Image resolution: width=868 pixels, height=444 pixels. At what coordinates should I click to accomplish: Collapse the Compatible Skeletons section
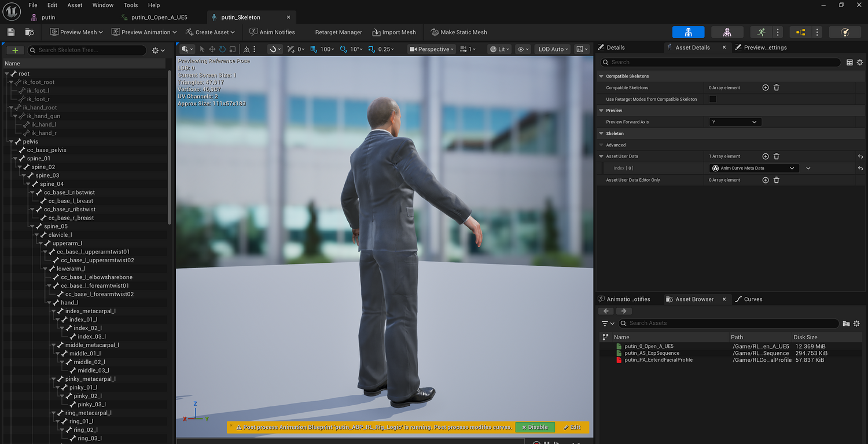(x=601, y=76)
